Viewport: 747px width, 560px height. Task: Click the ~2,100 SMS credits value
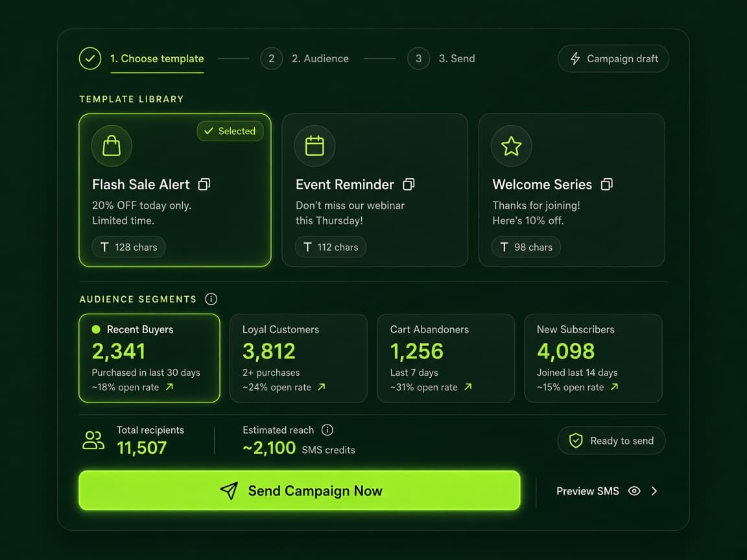(x=269, y=448)
